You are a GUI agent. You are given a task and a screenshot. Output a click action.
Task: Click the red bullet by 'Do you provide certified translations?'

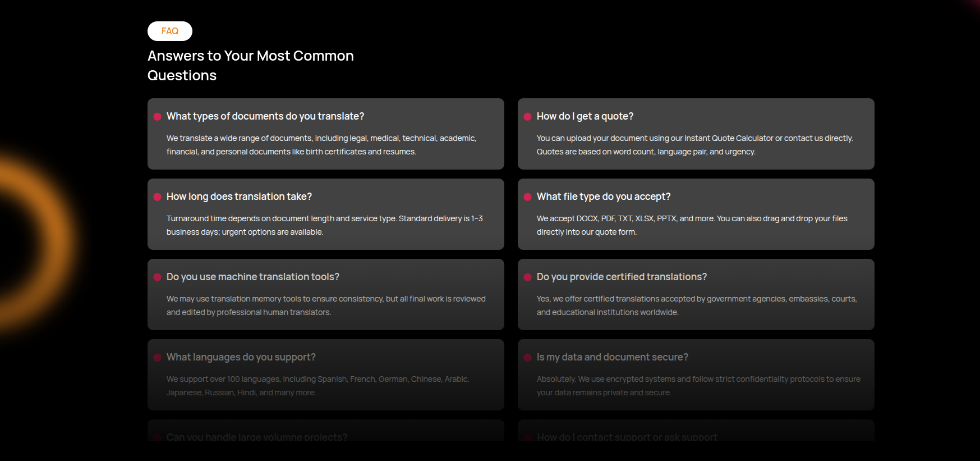pyautogui.click(x=528, y=277)
